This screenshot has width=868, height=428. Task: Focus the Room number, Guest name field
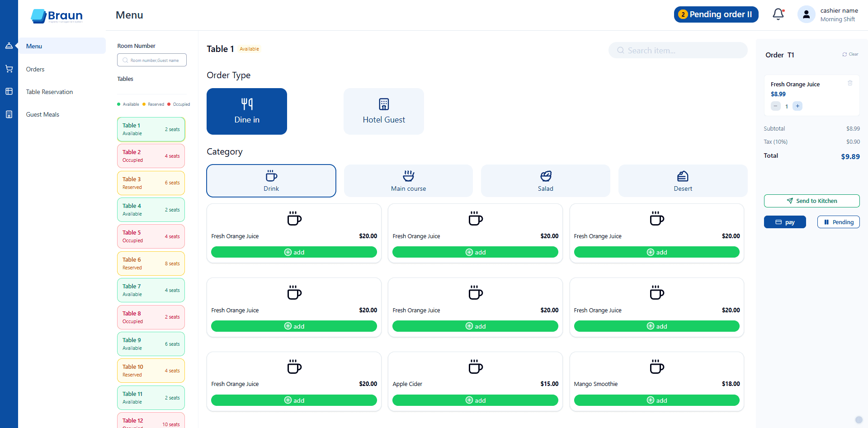(x=152, y=60)
